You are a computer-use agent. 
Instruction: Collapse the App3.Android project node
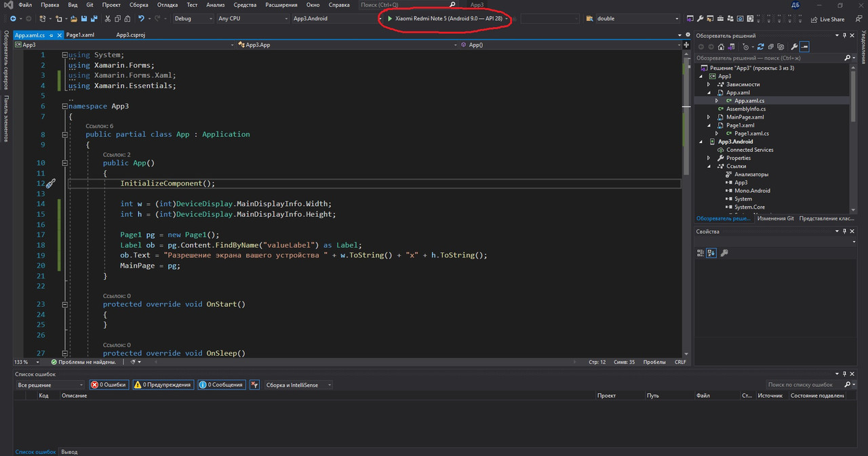tap(701, 142)
